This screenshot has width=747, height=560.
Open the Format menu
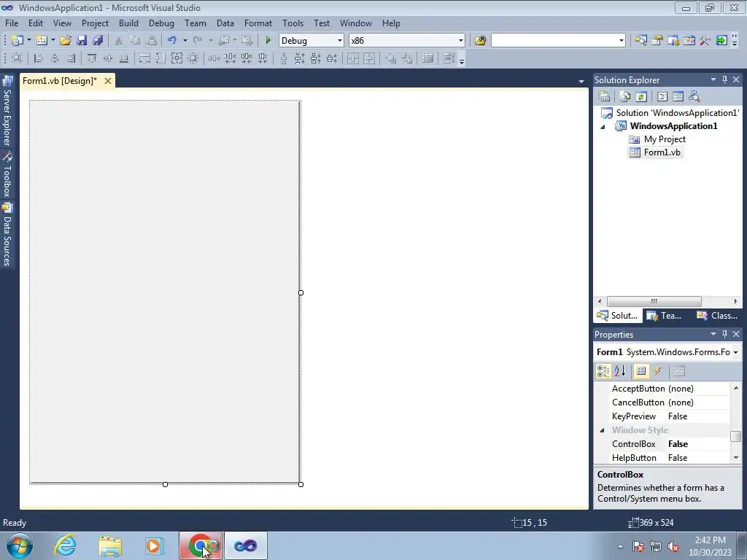point(258,23)
